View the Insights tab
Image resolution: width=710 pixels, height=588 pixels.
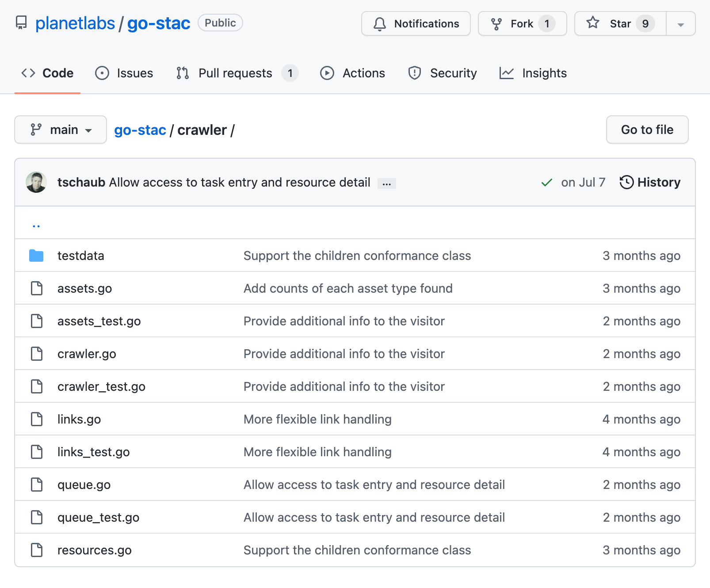click(x=533, y=73)
